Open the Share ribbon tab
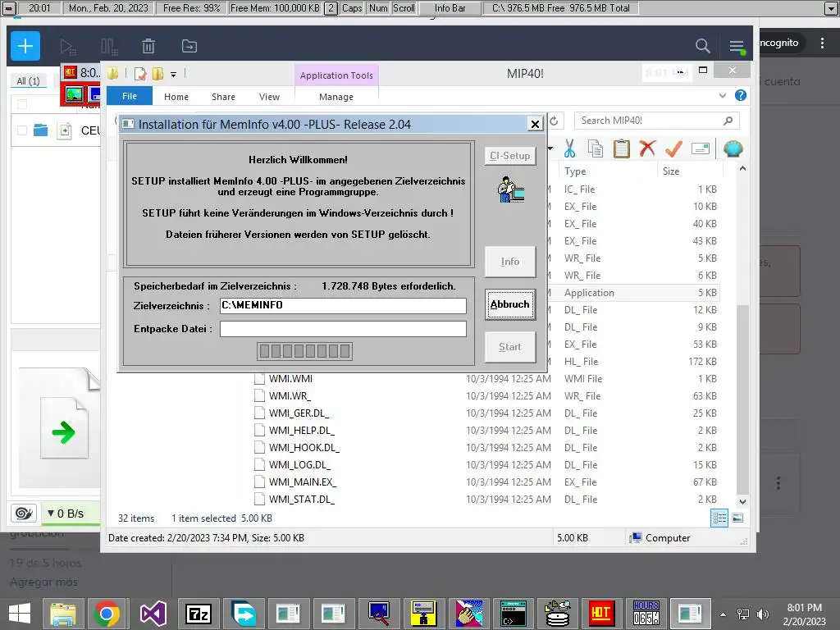840x630 pixels. click(x=223, y=97)
